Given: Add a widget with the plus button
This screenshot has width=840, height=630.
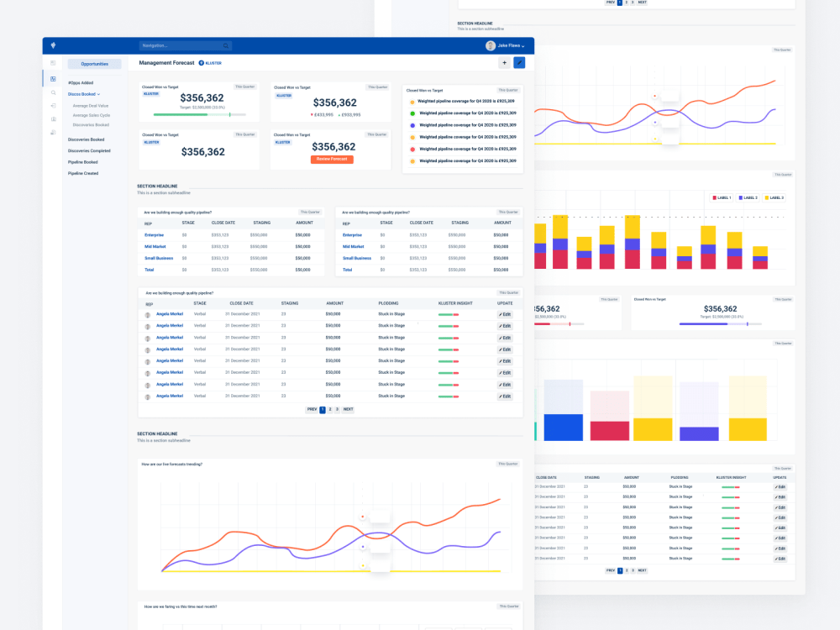Looking at the screenshot, I should pos(504,63).
